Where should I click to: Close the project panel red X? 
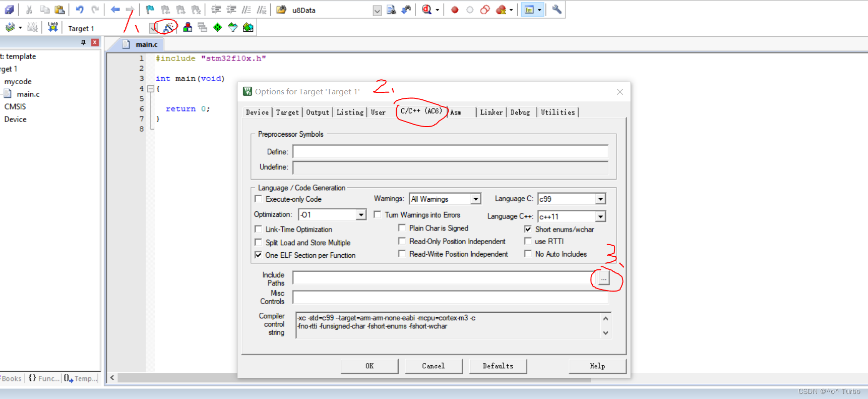95,42
